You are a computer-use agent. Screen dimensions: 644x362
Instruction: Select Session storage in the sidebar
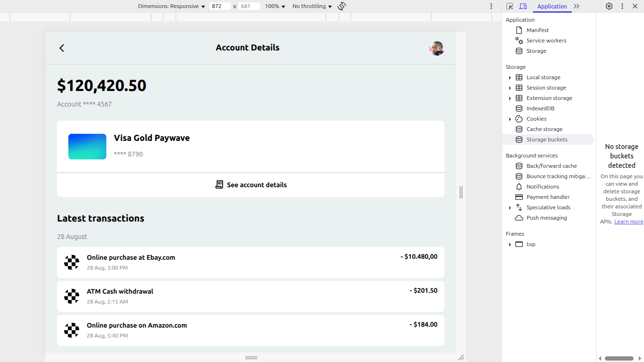coord(546,88)
